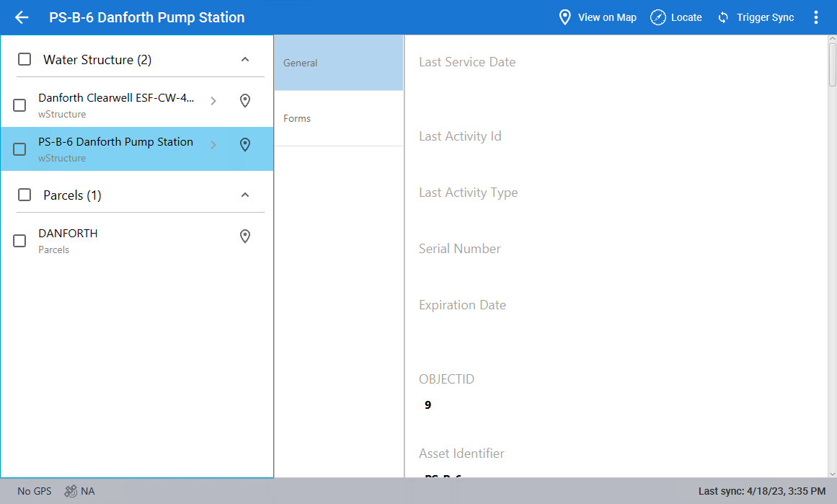Collapse the Parcels section
Screen dimensions: 837x504
245,195
